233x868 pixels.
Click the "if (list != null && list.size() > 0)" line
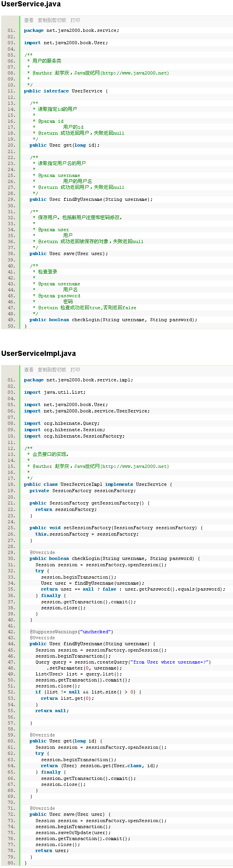[x=88, y=692]
